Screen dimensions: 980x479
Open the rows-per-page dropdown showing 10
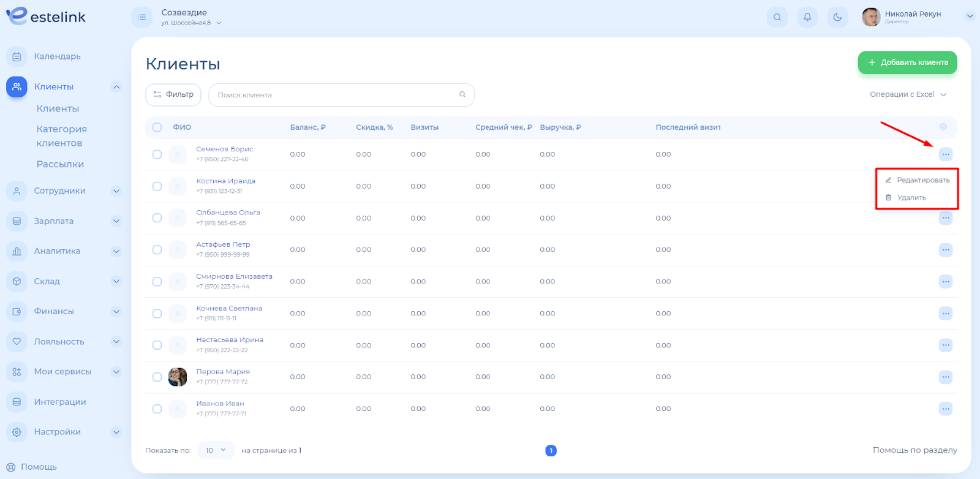pyautogui.click(x=216, y=450)
